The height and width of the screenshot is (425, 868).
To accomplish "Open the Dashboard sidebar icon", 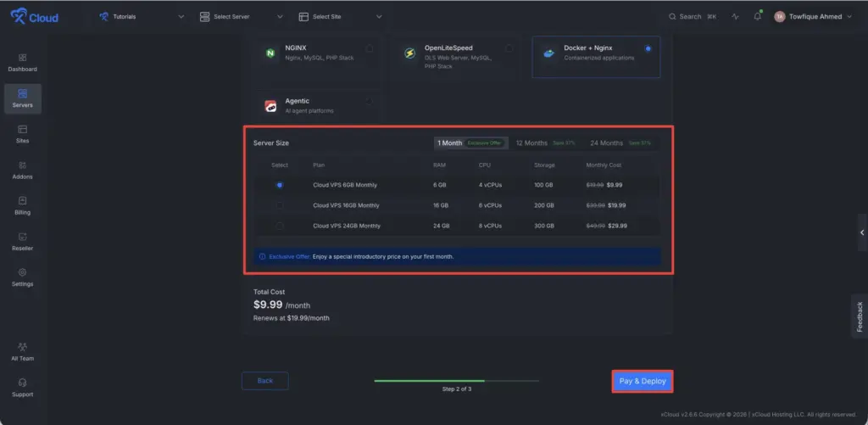I will [x=23, y=58].
